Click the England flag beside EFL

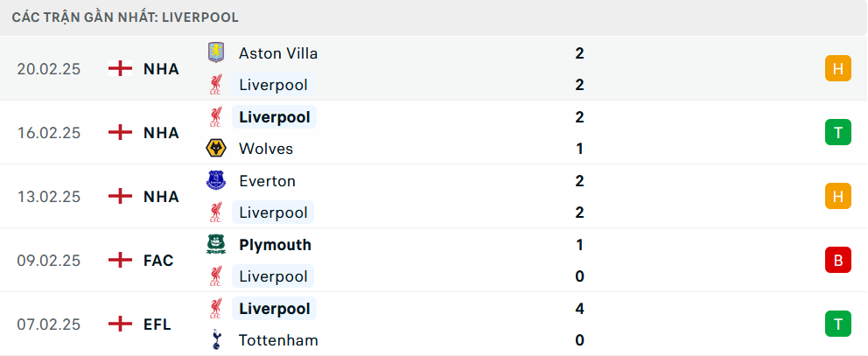[x=120, y=325]
